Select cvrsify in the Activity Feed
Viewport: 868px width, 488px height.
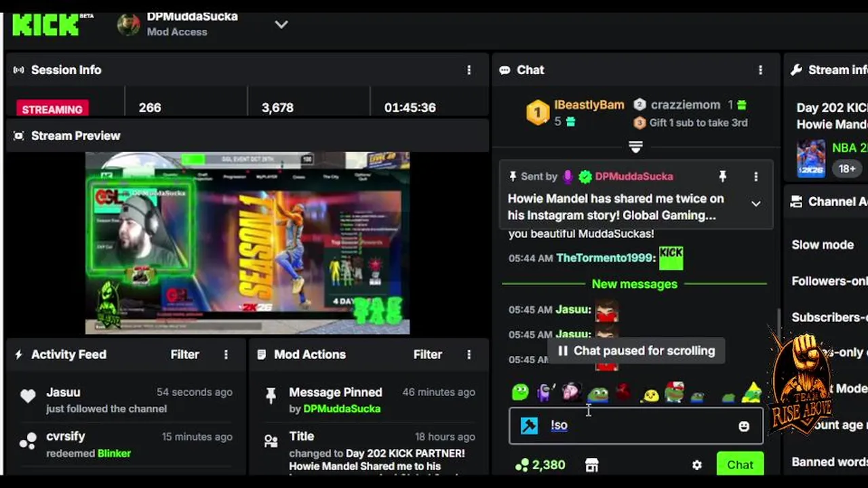tap(66, 436)
